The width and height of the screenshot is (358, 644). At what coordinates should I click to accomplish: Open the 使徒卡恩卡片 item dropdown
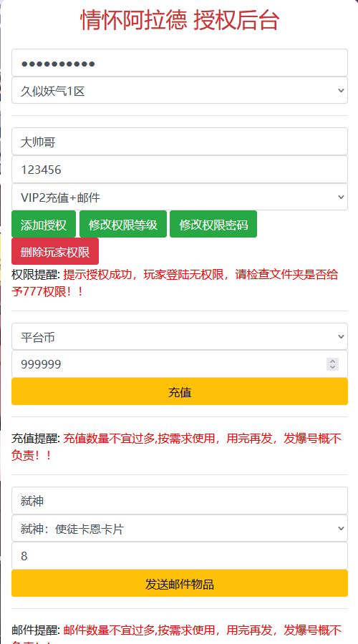(x=180, y=529)
